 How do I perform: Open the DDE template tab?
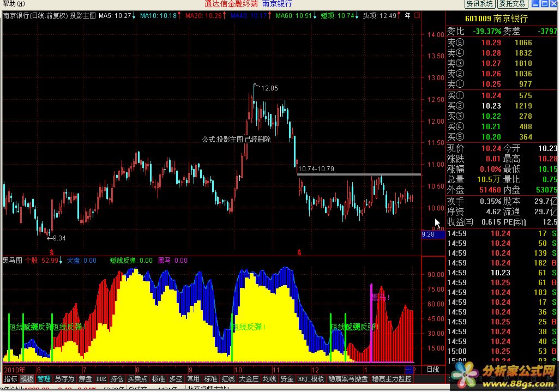[101, 379]
